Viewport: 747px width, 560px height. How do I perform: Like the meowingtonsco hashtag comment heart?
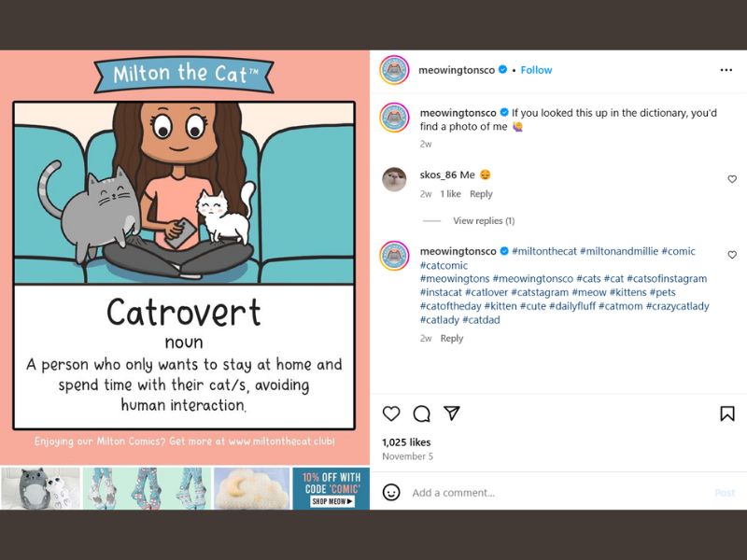click(732, 255)
